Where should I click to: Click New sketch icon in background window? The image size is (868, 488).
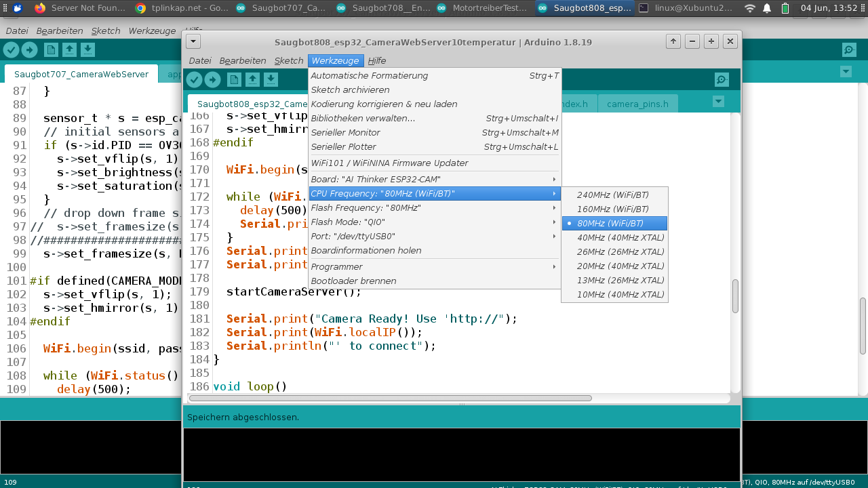coord(51,49)
